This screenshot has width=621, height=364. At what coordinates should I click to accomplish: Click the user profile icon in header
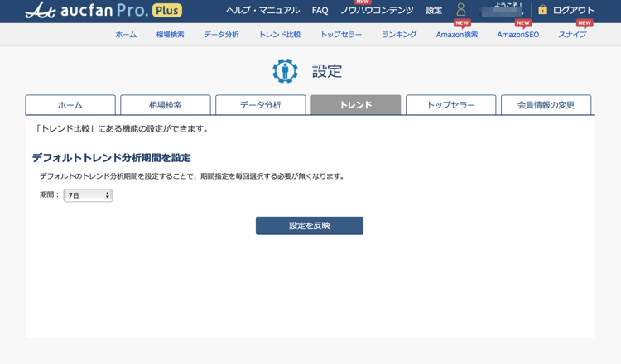461,10
